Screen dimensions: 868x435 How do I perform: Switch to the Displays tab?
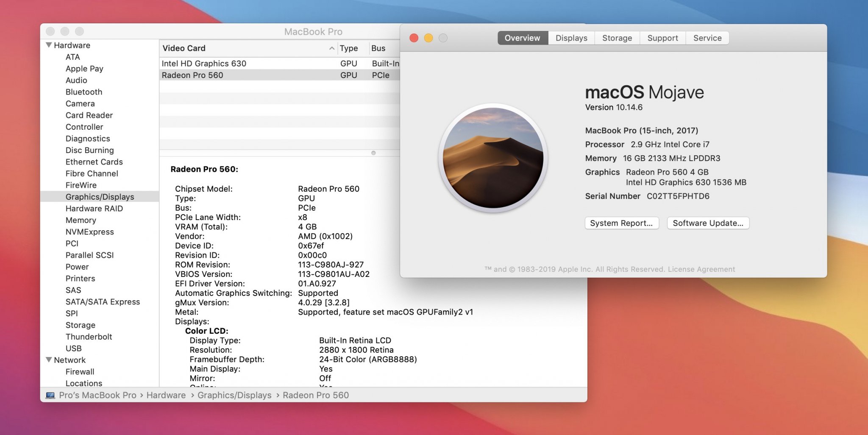click(571, 38)
